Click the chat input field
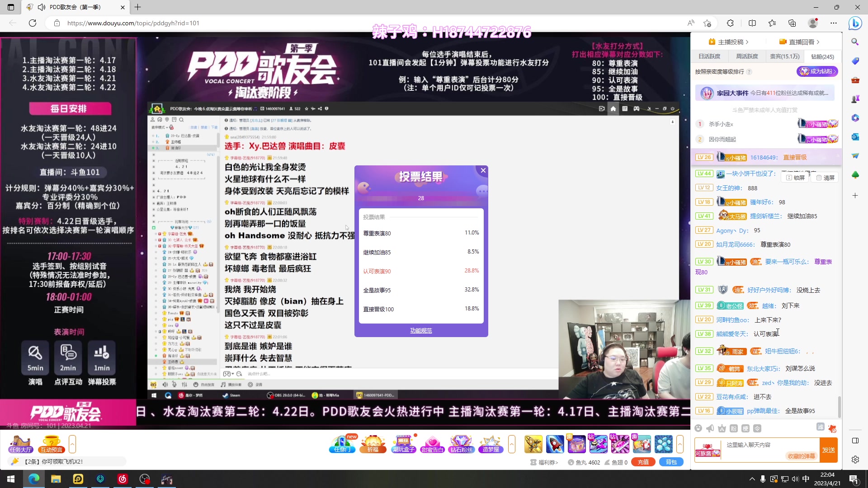This screenshot has height=488, width=868. 770,450
